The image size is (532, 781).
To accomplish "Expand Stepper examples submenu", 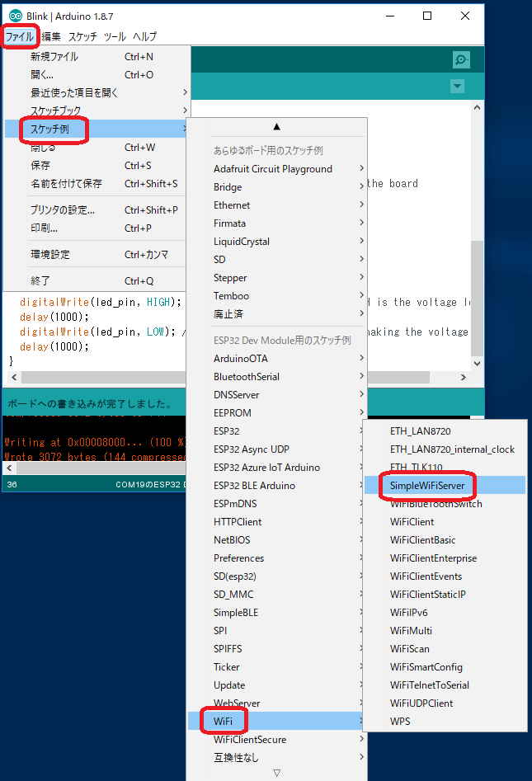I will tap(277, 278).
